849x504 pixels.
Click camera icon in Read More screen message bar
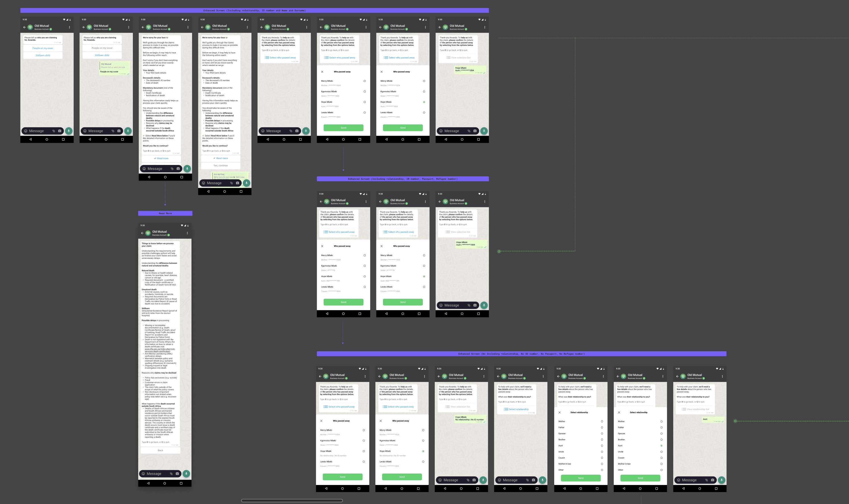(x=177, y=474)
